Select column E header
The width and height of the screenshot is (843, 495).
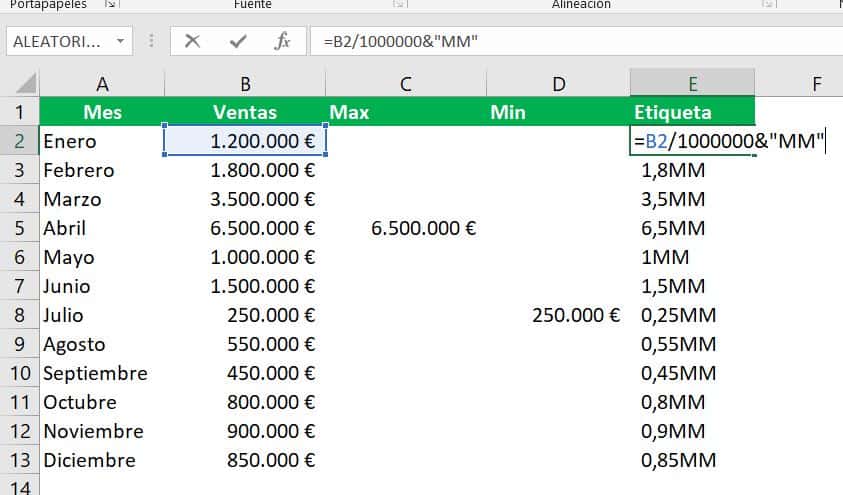coord(692,84)
